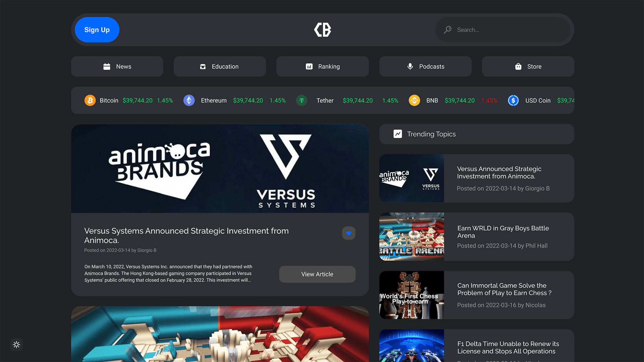Click the Ethereum coin icon
This screenshot has height=362, width=644.
[x=189, y=100]
